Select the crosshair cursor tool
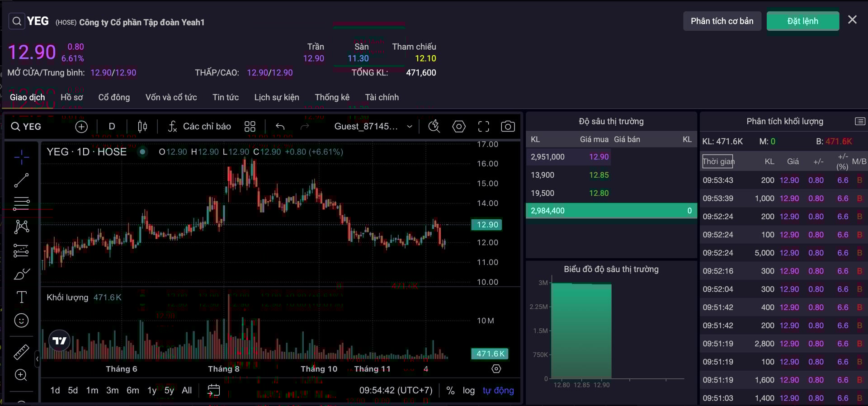 [x=21, y=157]
